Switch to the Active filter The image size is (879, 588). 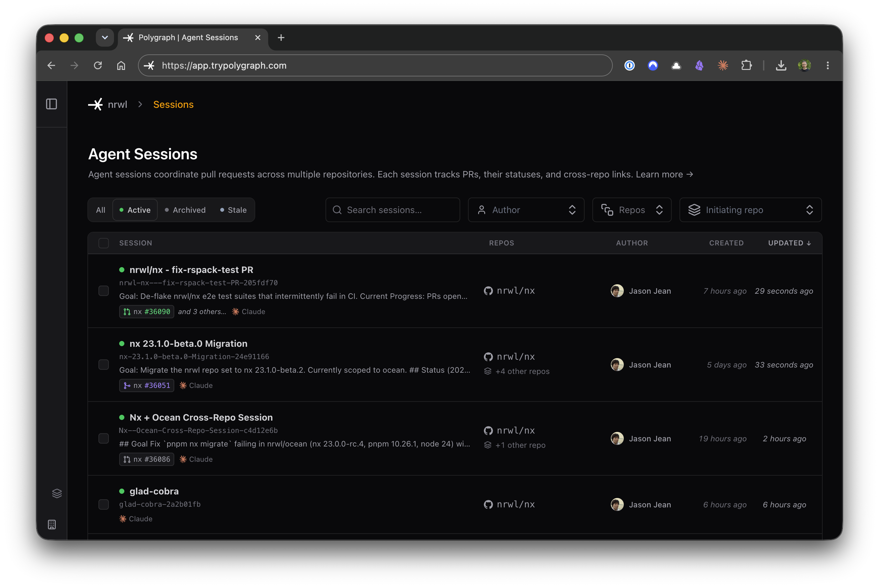[135, 210]
